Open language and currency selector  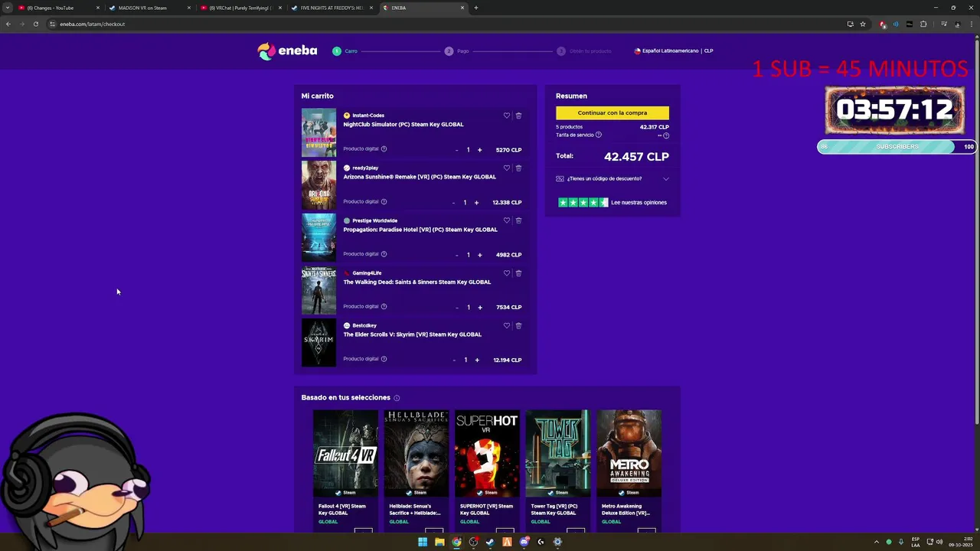[674, 51]
